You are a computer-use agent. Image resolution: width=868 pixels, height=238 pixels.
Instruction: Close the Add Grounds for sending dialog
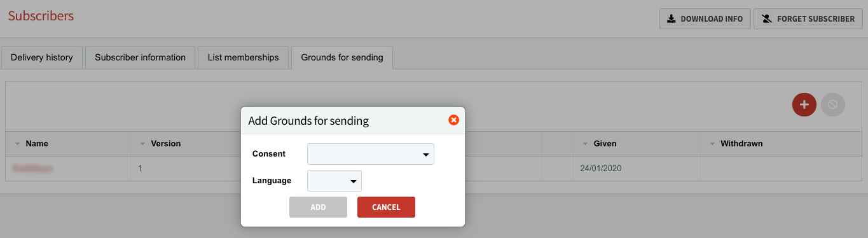(x=453, y=120)
